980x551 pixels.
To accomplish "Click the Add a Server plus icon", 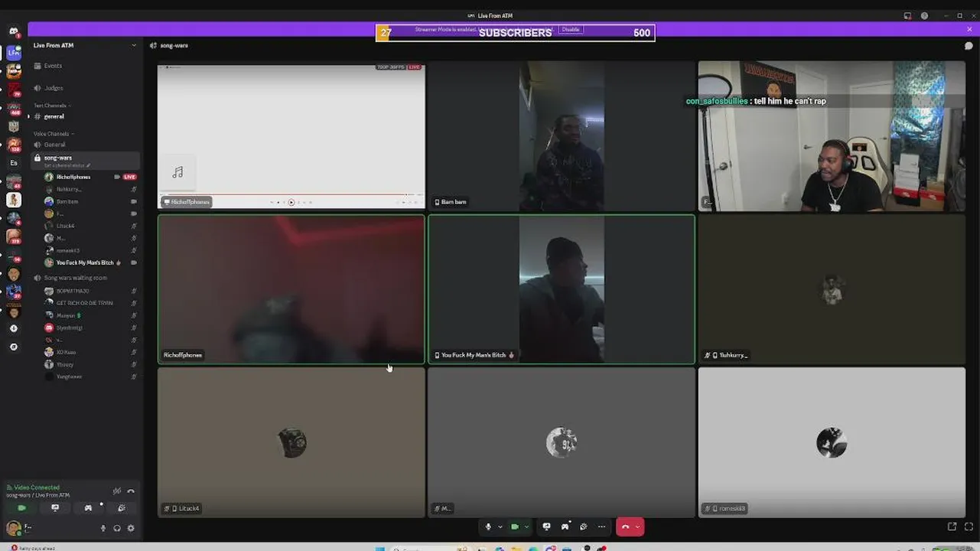I will [x=14, y=328].
